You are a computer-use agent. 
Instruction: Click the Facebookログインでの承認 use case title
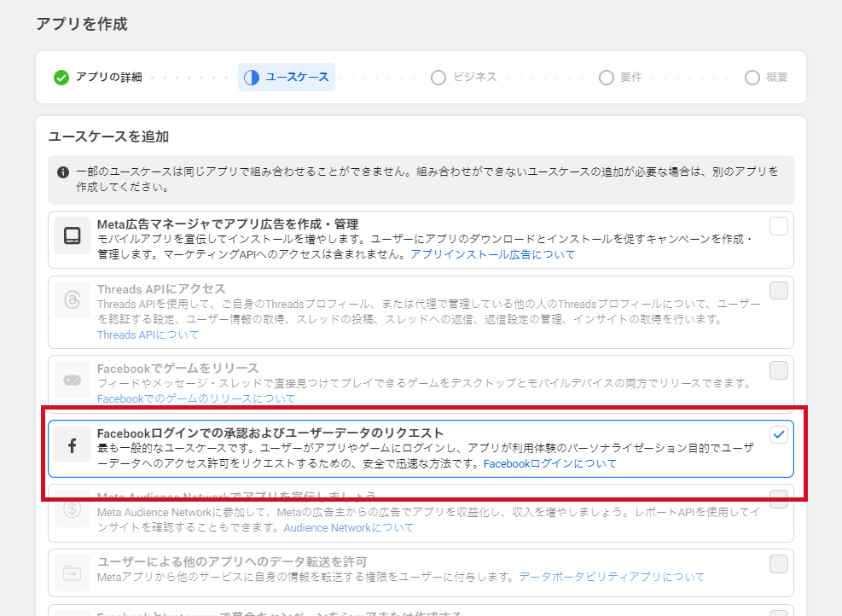click(270, 433)
